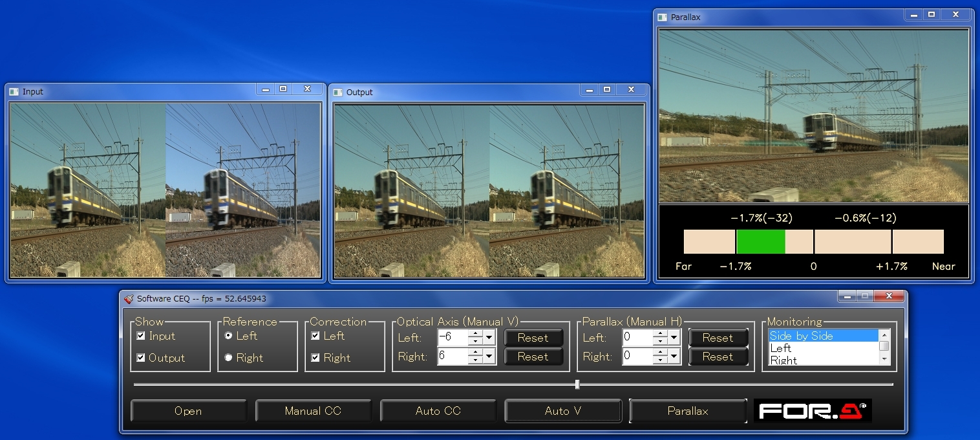Open Optical Axis Right dropdown arrow
The image size is (980, 440).
(x=489, y=356)
